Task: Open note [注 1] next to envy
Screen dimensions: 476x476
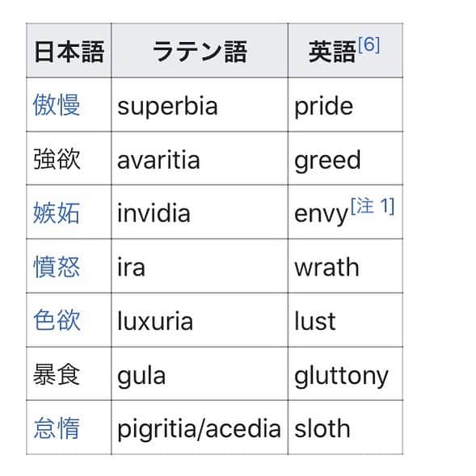Action: 373,206
